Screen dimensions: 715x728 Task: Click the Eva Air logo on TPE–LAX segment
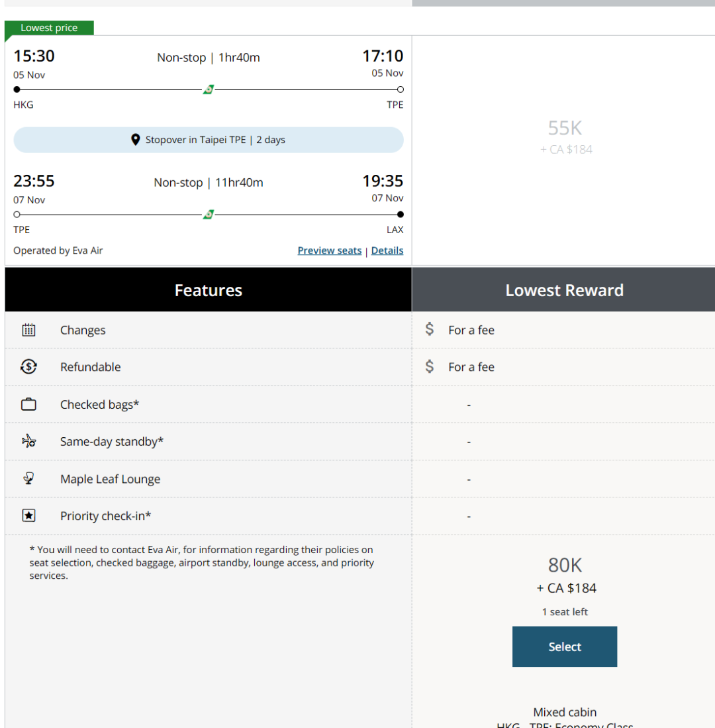click(x=209, y=215)
